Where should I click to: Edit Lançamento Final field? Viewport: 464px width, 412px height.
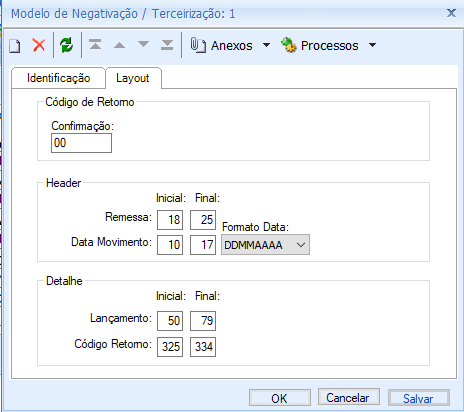pos(203,321)
